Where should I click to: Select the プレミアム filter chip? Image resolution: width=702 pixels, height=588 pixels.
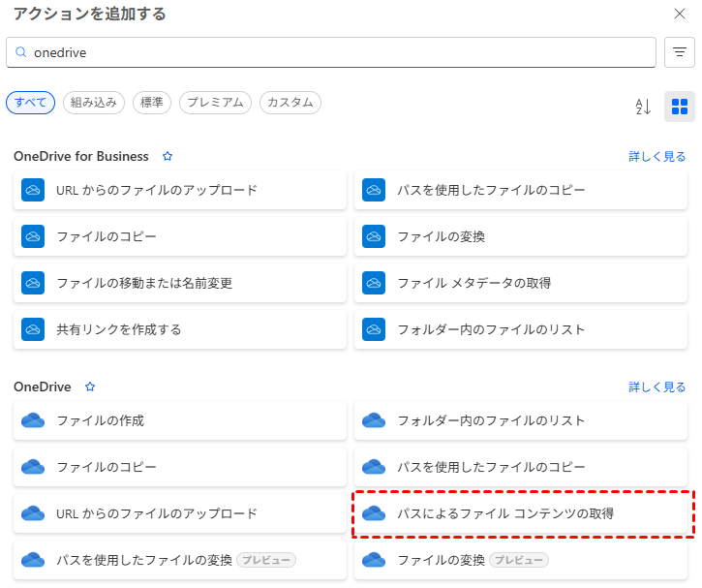(x=215, y=103)
